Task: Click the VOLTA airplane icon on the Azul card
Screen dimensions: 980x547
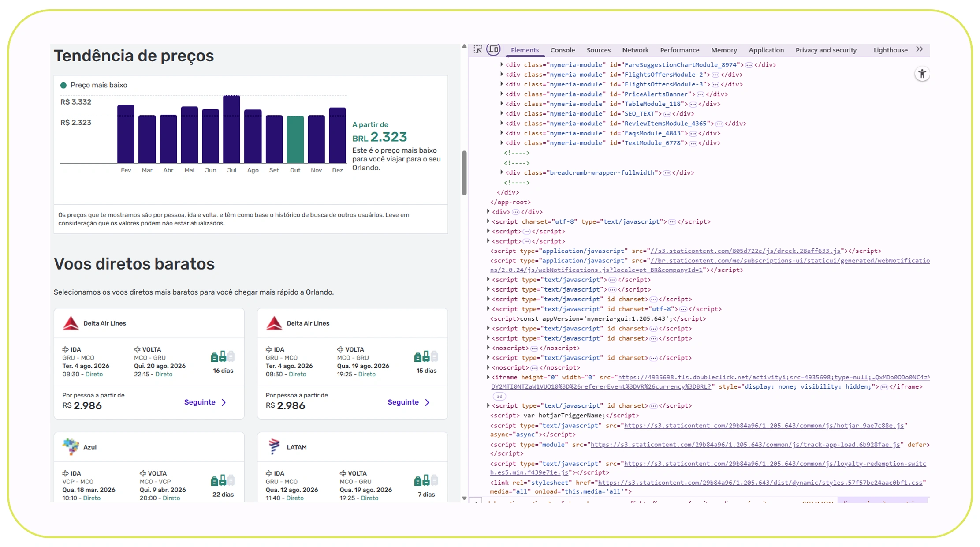Action: click(x=143, y=473)
